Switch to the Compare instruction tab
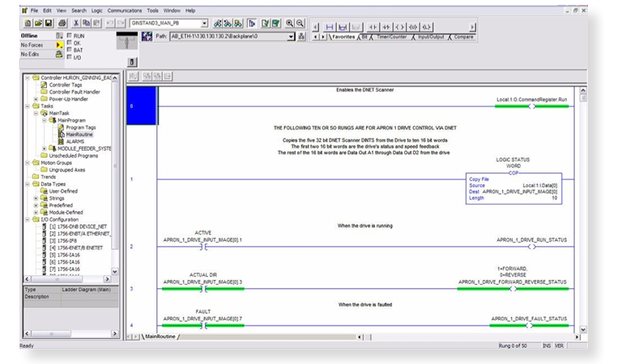622x364 pixels. 463,37
